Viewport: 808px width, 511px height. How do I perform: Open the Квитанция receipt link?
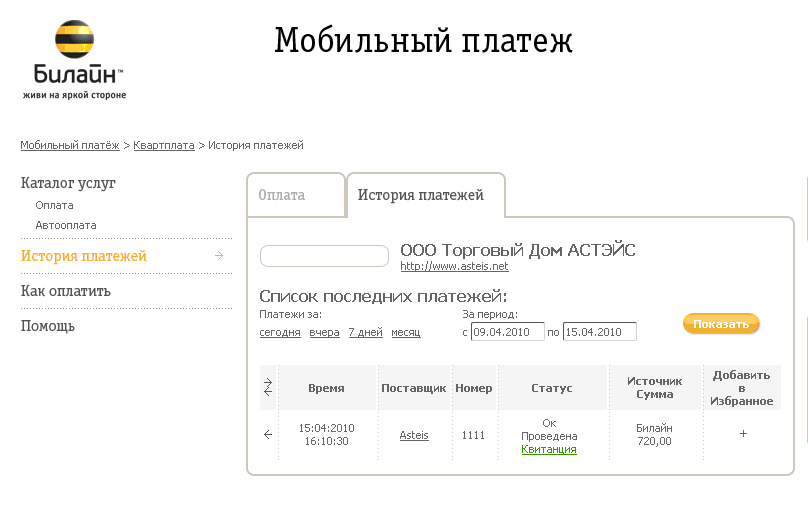(549, 450)
